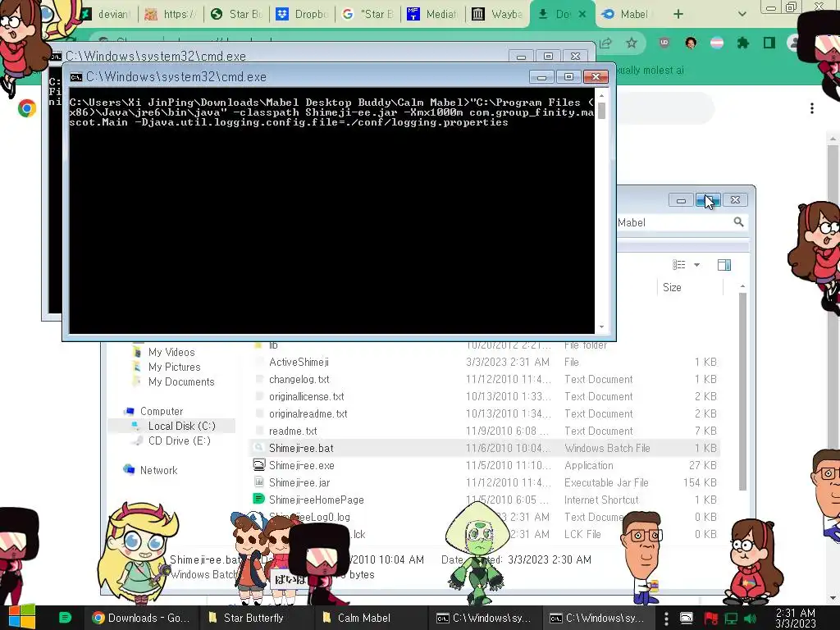Viewport: 840px width, 630px height.
Task: Switch to the Star Bu browser tab
Action: click(x=238, y=14)
